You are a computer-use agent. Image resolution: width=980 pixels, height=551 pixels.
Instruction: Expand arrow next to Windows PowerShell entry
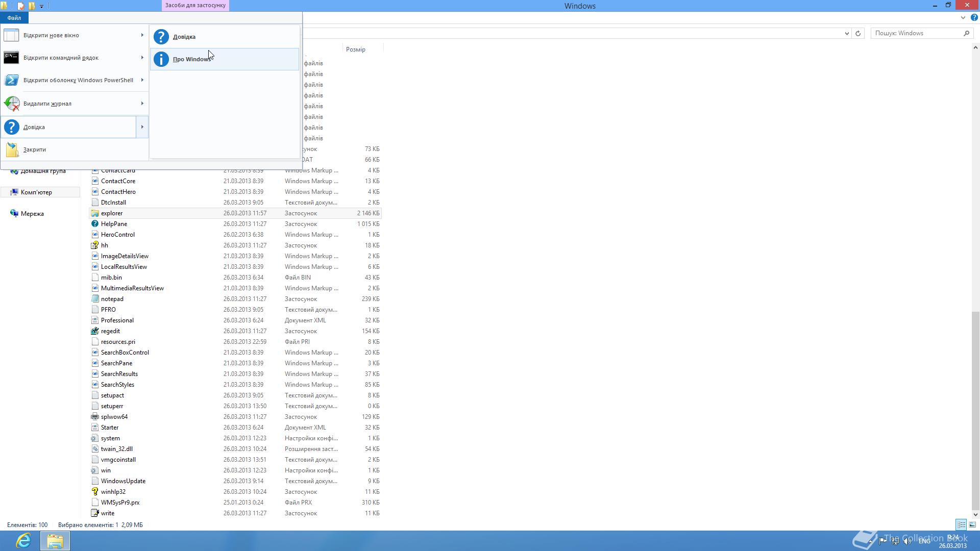tap(142, 80)
